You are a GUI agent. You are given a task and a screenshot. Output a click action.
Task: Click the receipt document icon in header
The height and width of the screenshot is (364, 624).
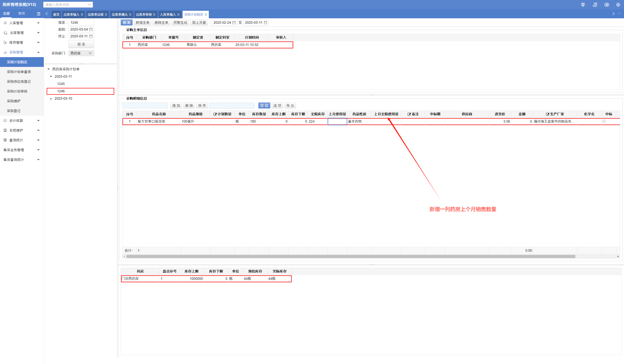(595, 5)
